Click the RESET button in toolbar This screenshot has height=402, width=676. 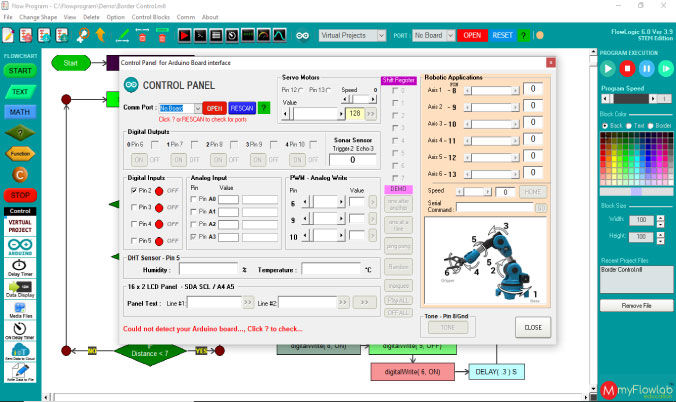(502, 35)
